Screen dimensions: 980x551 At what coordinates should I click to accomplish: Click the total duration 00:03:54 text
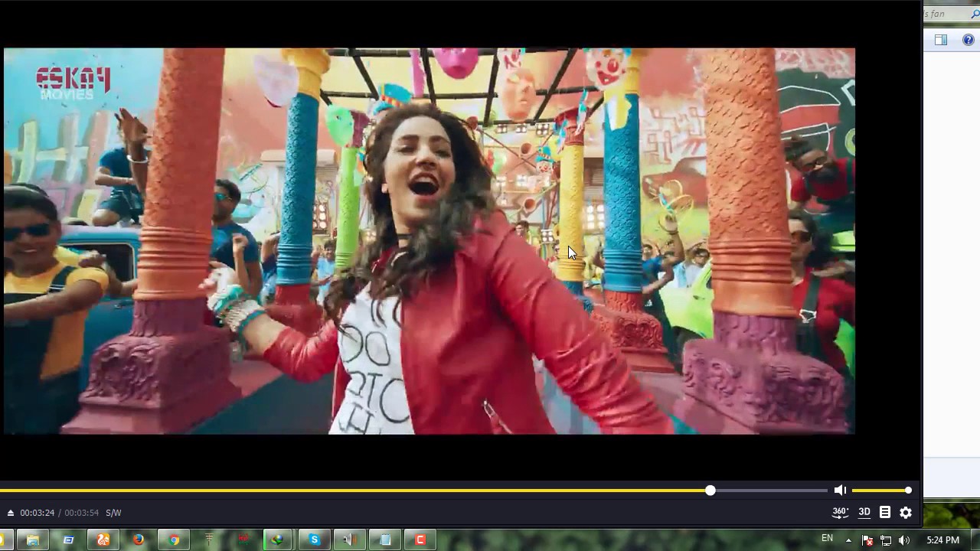coord(81,513)
